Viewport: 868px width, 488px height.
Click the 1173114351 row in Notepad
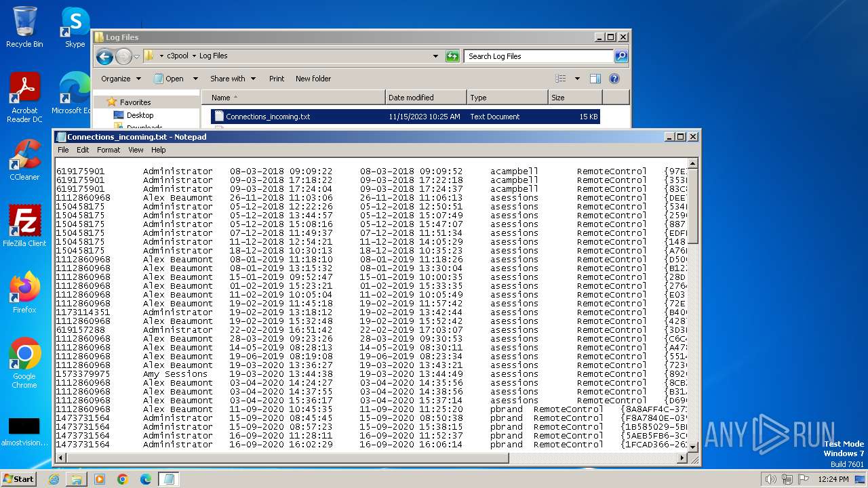372,312
